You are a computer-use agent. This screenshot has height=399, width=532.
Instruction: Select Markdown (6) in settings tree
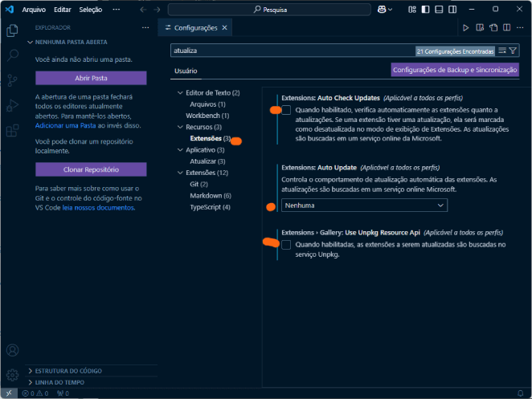(x=211, y=196)
